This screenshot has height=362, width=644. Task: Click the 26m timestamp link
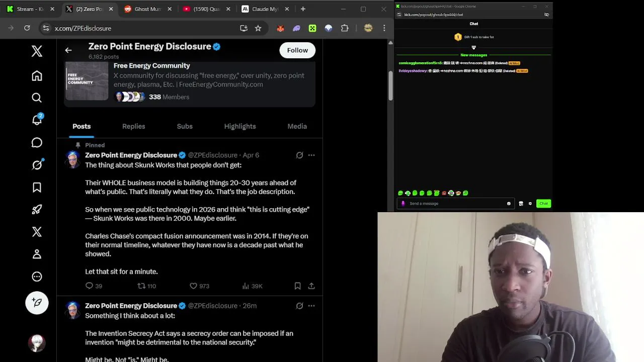pos(250,306)
